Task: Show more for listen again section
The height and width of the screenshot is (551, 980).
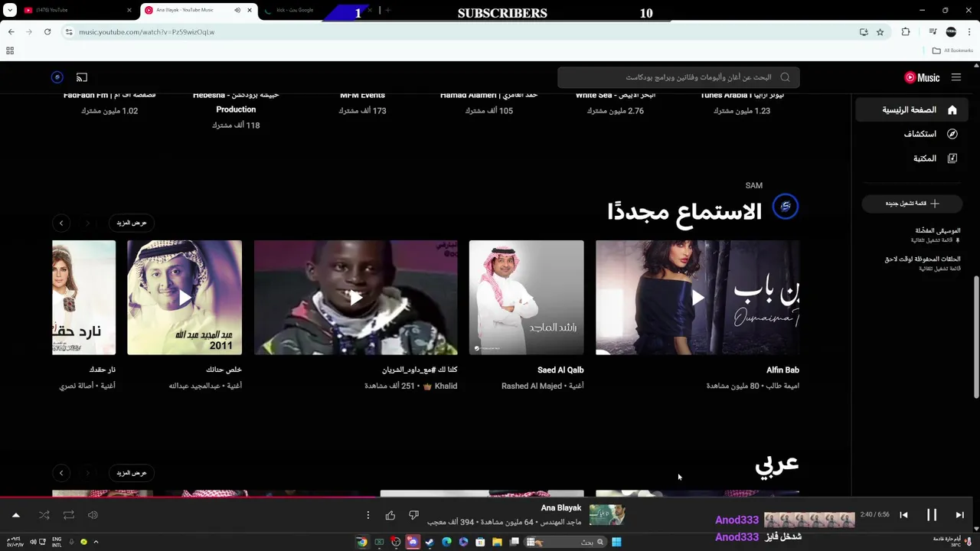Action: (x=131, y=223)
